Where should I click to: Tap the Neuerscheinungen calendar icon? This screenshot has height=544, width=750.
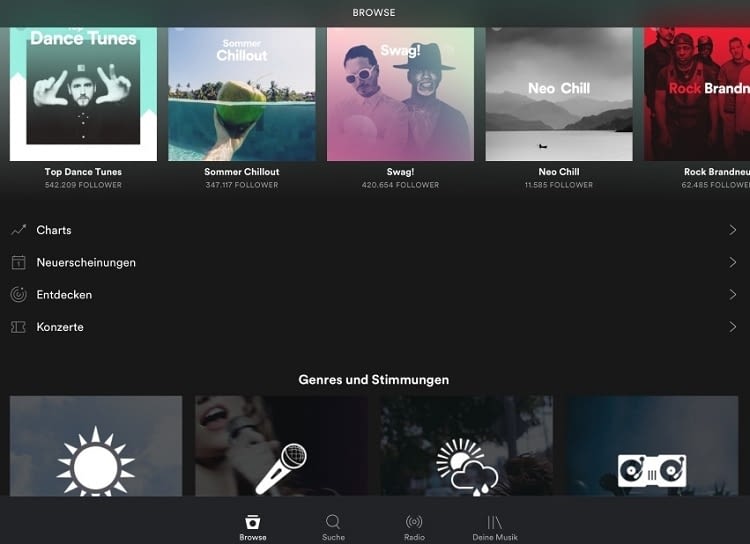click(18, 262)
